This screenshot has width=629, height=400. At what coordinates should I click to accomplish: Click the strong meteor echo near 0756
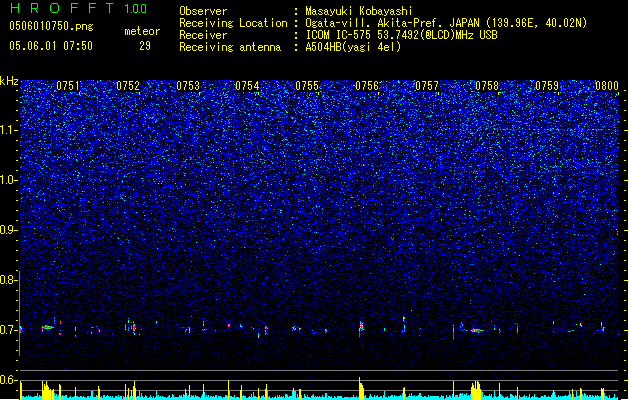pyautogui.click(x=361, y=328)
